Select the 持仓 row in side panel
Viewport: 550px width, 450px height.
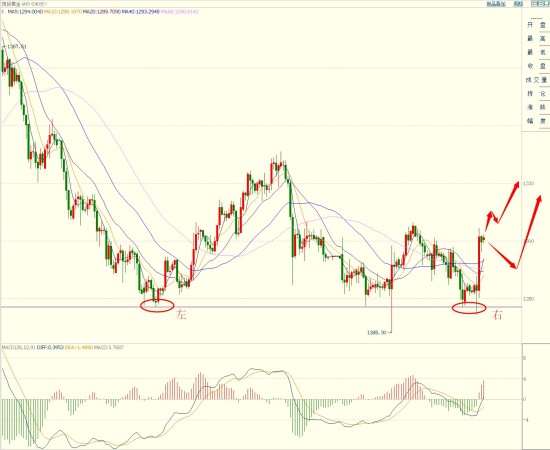(x=536, y=94)
